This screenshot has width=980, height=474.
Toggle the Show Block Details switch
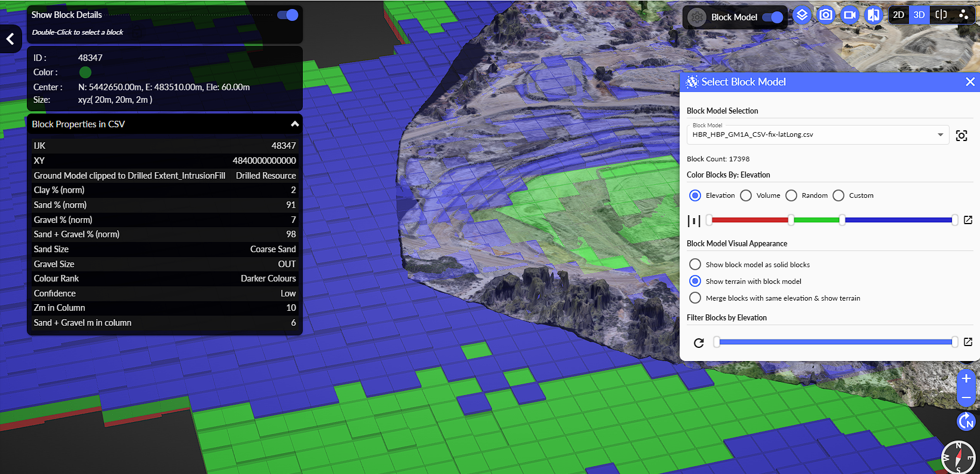coord(288,15)
